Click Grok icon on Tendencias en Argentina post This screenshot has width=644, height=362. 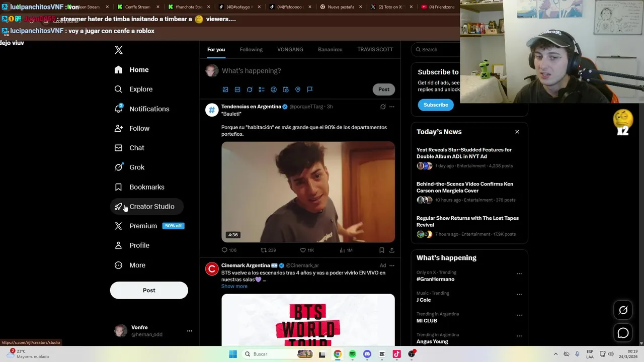pos(383,107)
